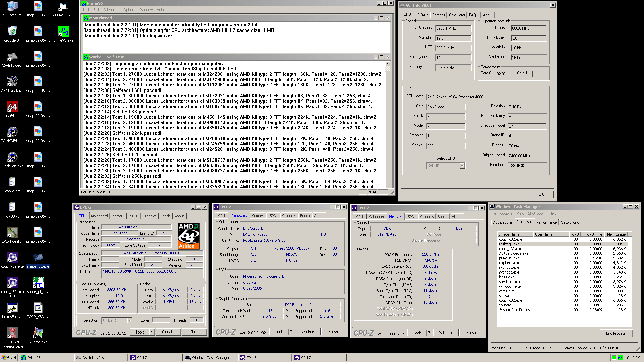Expand Tools dropdown arrow in CPU-Z Mainboard window
Screen dimensions: 644x362
tap(291, 331)
